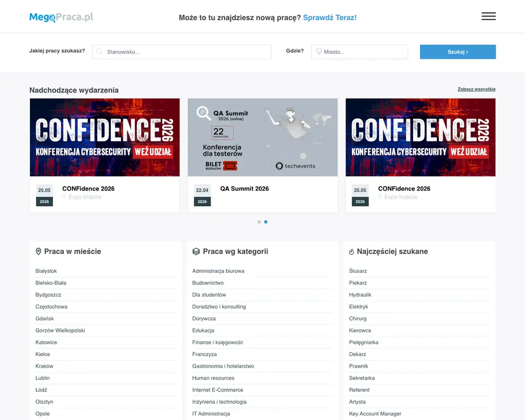Select Bielsko-Biała city link
Viewport: 525px width, 420px height.
pos(51,282)
